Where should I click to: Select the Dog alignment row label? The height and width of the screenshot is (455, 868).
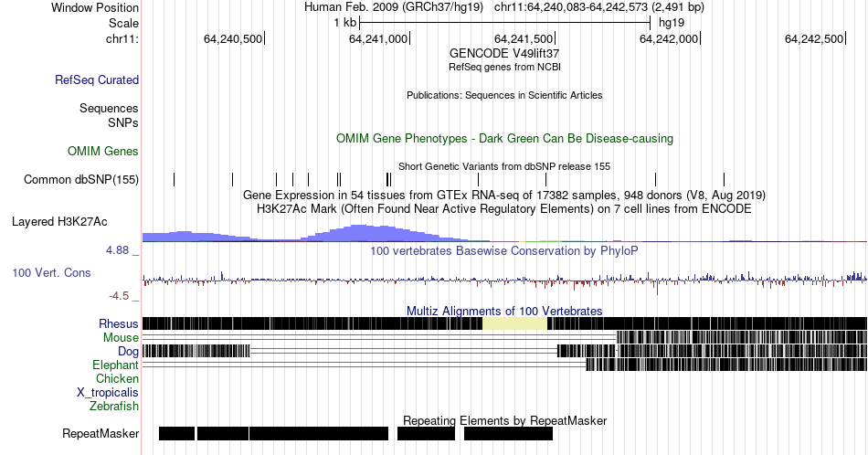point(128,351)
